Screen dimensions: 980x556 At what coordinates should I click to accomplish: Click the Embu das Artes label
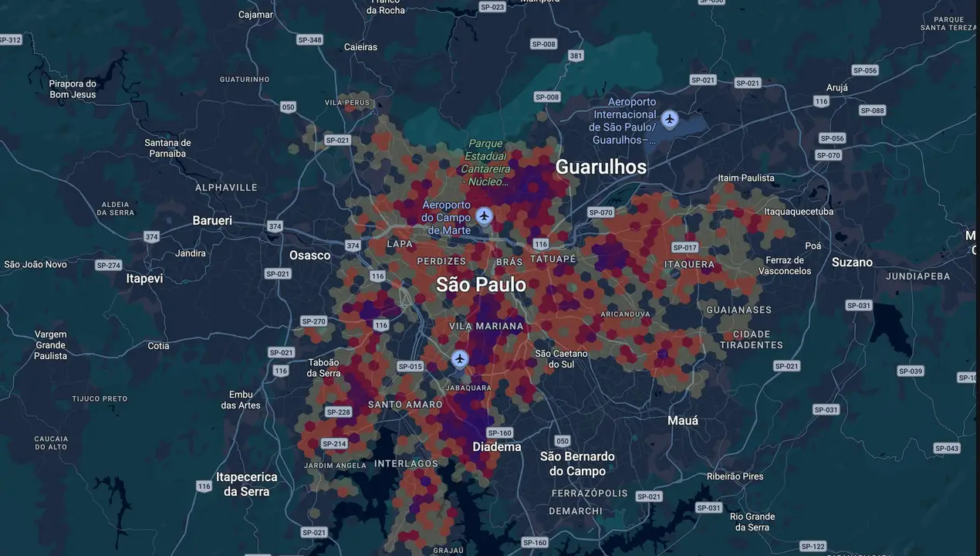pyautogui.click(x=240, y=400)
